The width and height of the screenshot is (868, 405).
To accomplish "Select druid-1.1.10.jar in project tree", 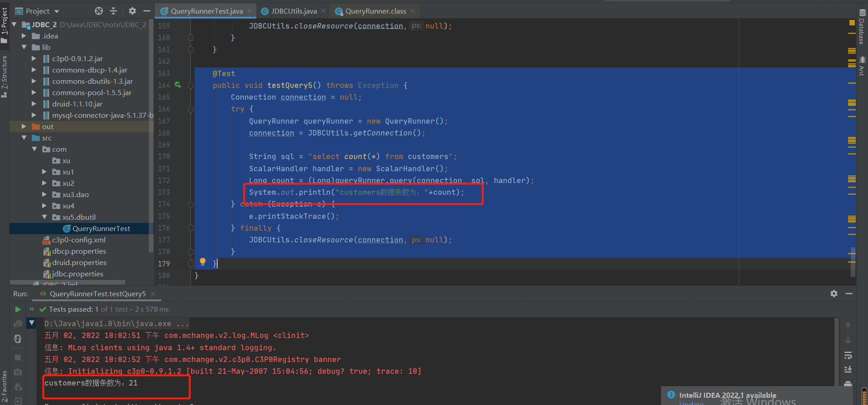I will tap(77, 104).
